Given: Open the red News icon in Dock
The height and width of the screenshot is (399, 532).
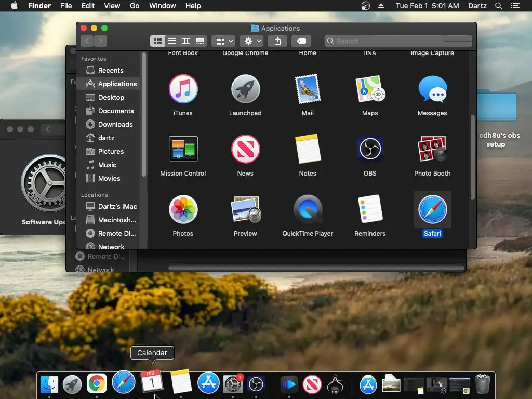Looking at the screenshot, I should coord(312,384).
